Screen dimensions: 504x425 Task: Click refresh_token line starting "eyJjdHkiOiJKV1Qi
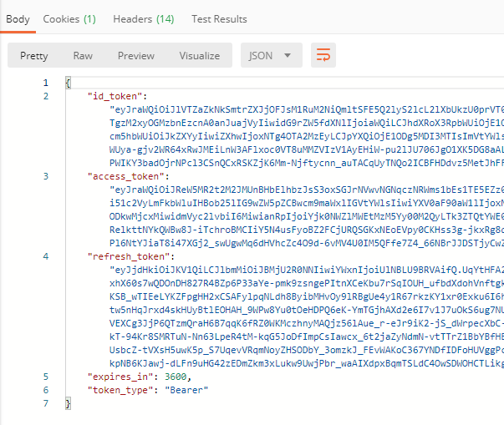307,270
